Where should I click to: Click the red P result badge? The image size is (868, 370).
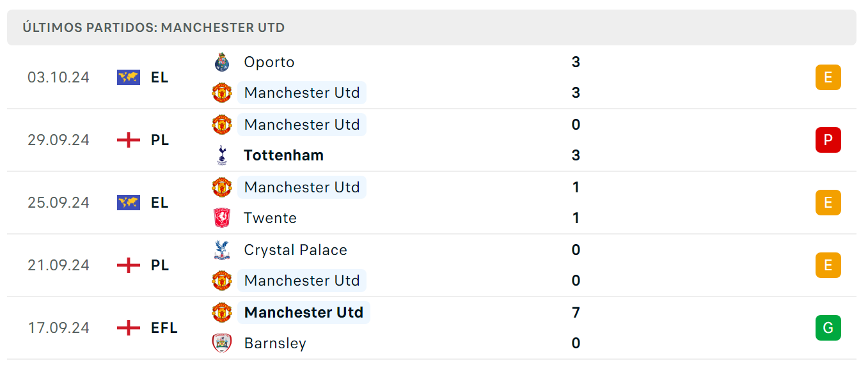[828, 140]
